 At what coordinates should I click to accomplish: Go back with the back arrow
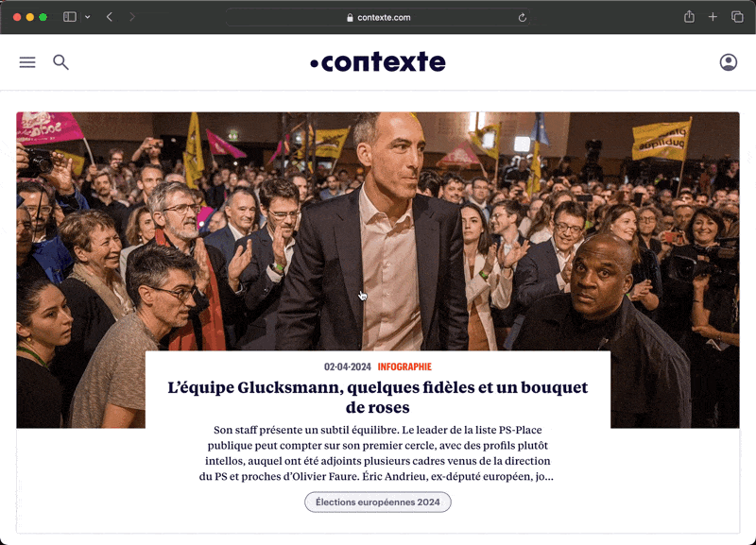(110, 17)
